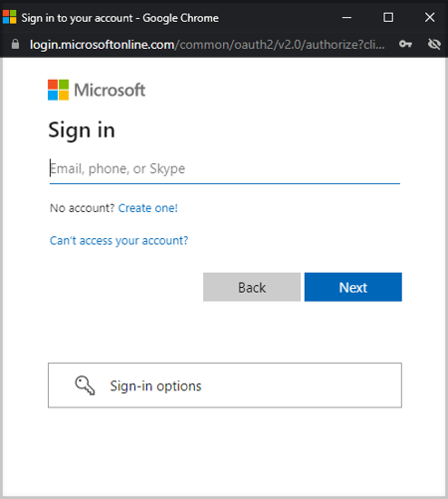The image size is (448, 499).
Task: Close the sign-in popup window
Action: (430, 17)
